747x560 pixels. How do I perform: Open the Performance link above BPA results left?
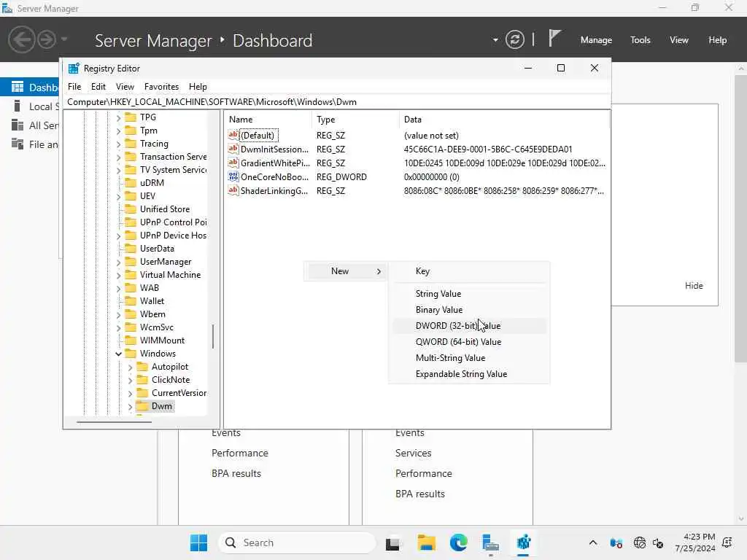click(x=239, y=453)
